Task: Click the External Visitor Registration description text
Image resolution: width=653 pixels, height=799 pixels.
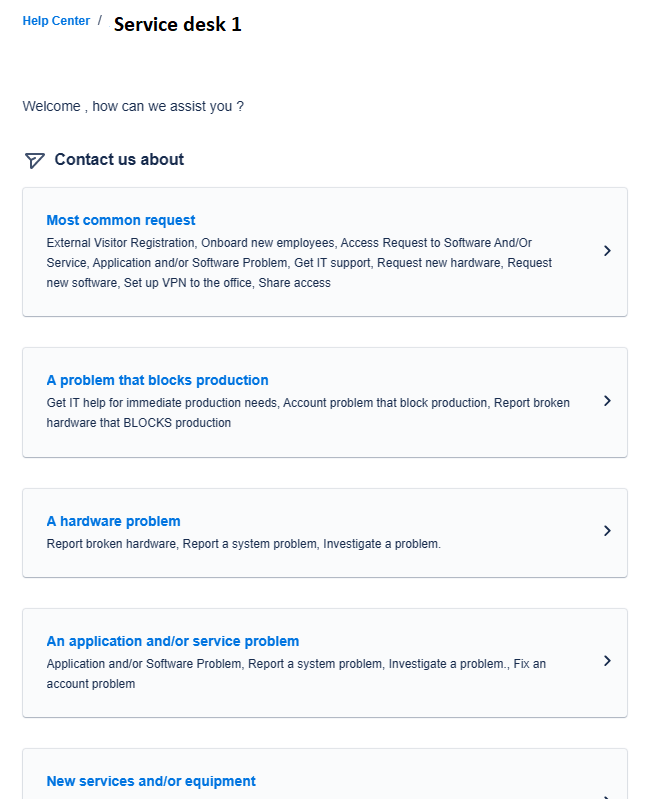Action: click(x=121, y=242)
